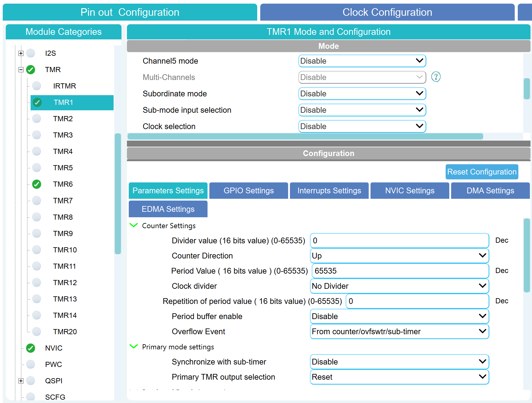Click the check icon on TMR1 row
The width and height of the screenshot is (532, 403).
click(37, 102)
